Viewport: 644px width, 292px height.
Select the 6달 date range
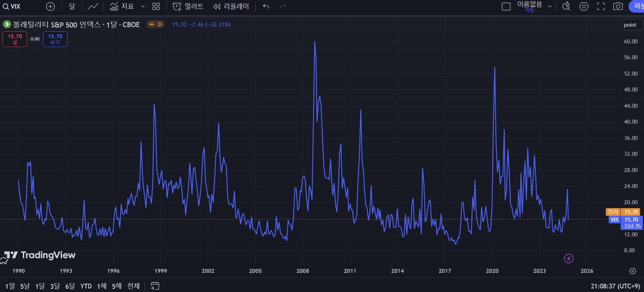tap(70, 286)
